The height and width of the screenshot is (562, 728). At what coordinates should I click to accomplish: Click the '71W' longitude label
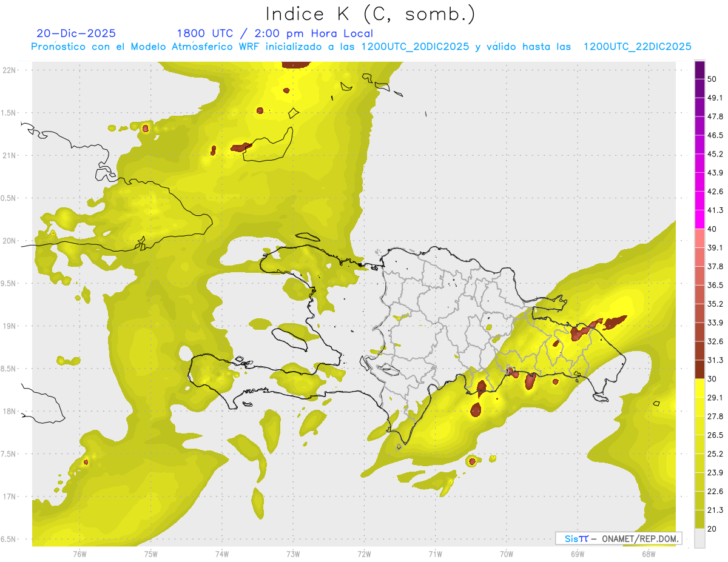435,554
